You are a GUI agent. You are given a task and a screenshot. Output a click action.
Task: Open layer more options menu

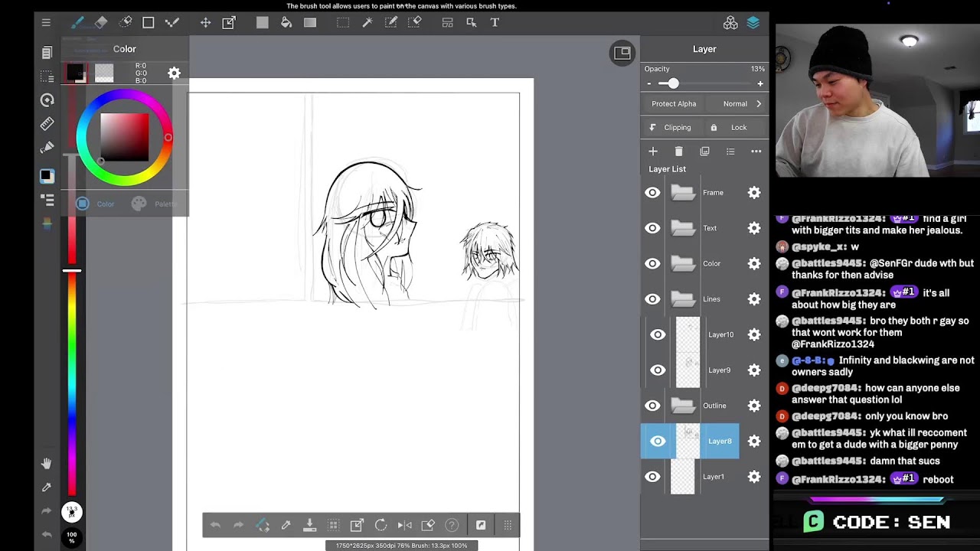[x=756, y=152]
